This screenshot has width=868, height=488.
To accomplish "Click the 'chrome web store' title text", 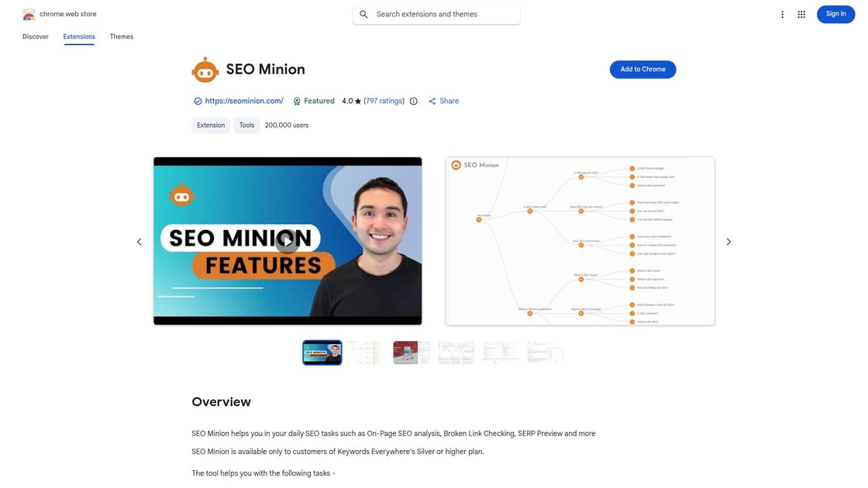I will 68,15.
